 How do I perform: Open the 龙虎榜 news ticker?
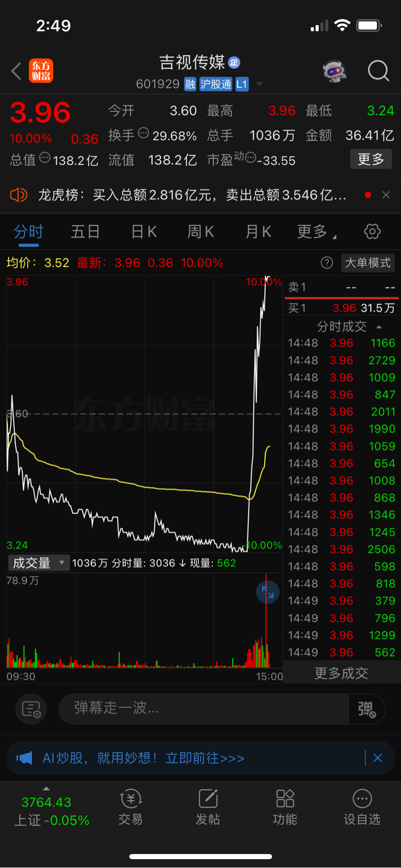(192, 195)
